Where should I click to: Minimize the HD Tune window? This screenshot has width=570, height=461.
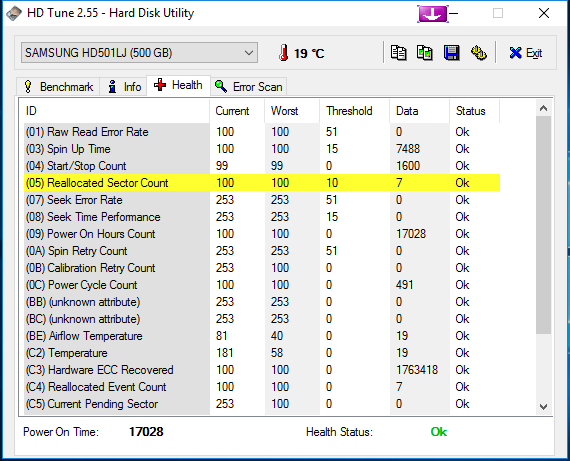[453, 13]
